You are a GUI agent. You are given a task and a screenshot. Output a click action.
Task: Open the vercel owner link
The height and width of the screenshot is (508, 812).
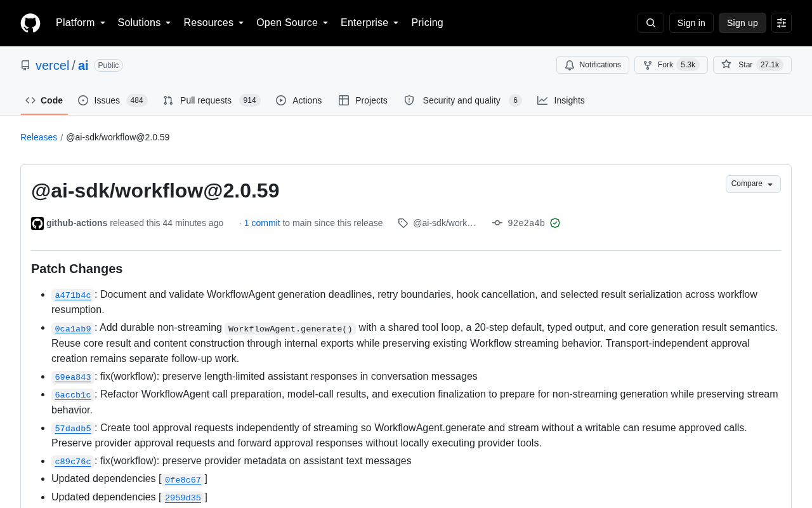coord(53,65)
